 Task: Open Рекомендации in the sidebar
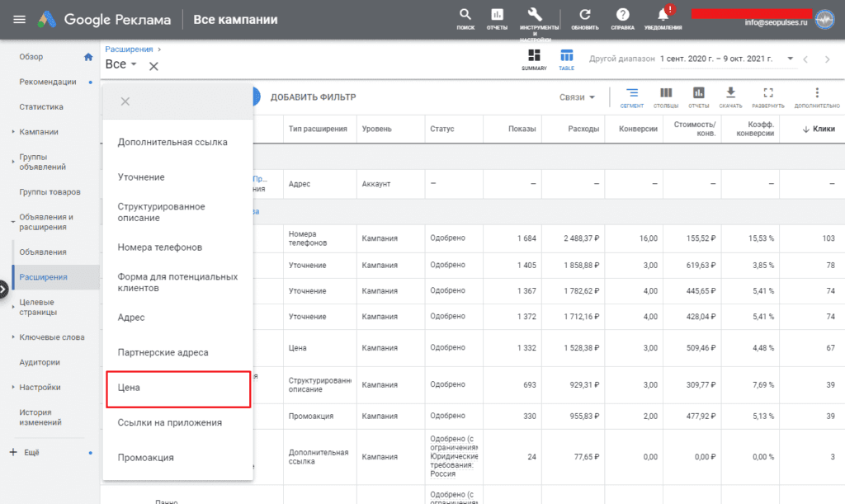click(47, 82)
